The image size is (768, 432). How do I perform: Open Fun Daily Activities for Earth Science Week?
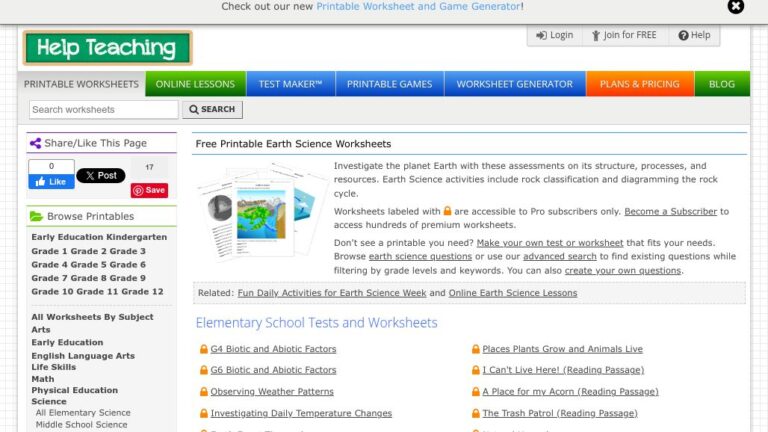[332, 293]
